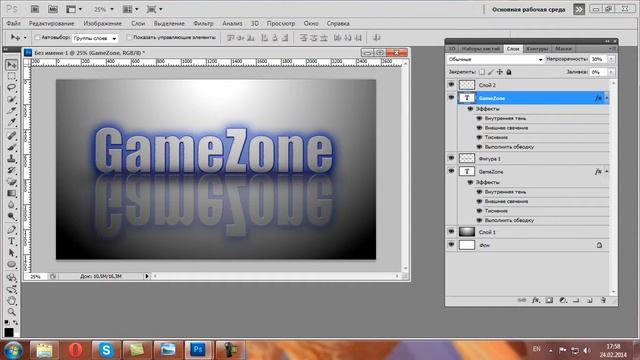Hide the selected GameZone text layer
The width and height of the screenshot is (640, 360).
click(x=451, y=98)
